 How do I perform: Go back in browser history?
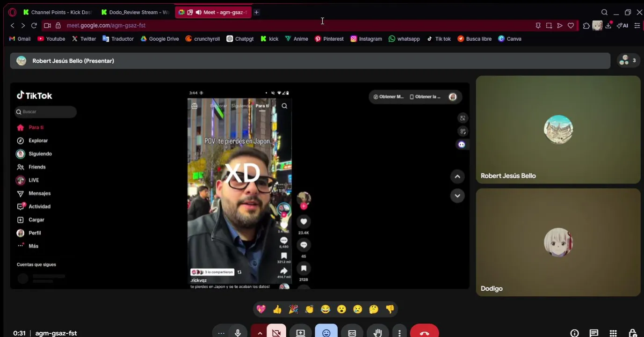[13, 25]
